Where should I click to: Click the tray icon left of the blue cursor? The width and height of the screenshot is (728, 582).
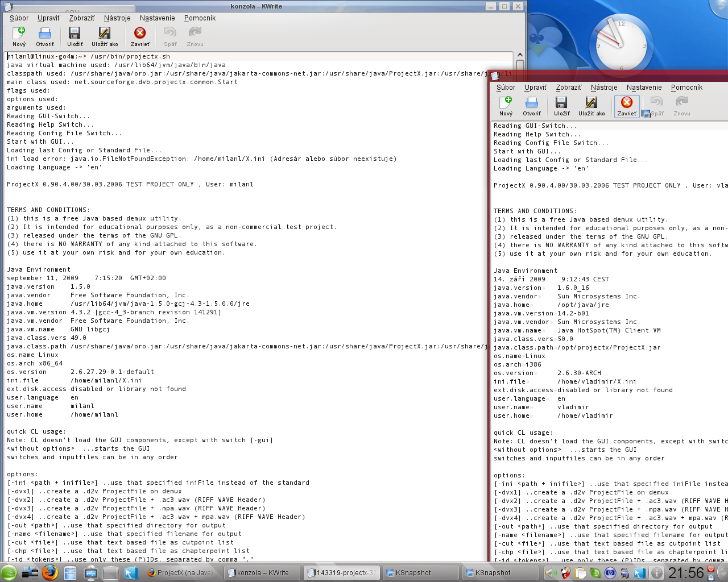625,573
